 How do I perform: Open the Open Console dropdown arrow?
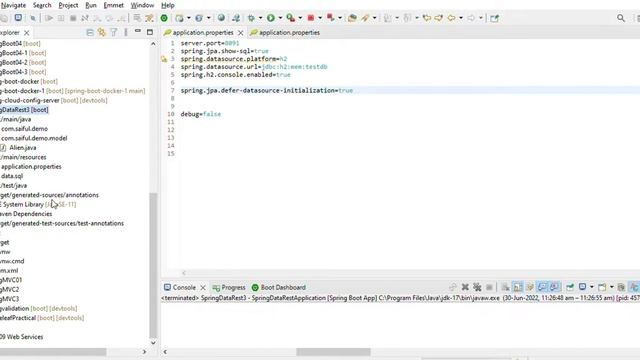point(611,287)
